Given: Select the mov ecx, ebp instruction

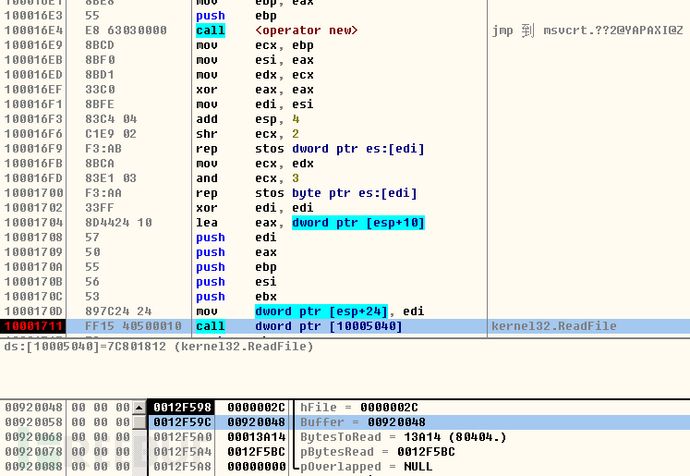Looking at the screenshot, I should click(345, 45).
